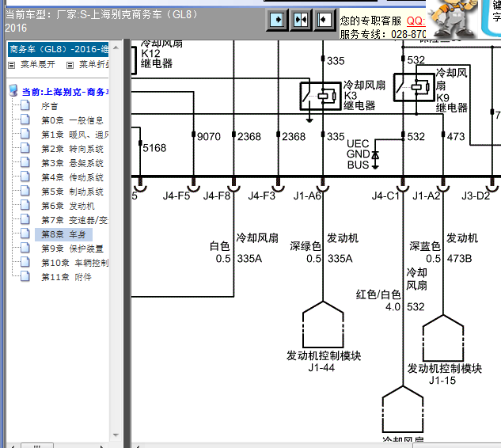Go to chapter 第5章 制动系统

[x=72, y=192]
